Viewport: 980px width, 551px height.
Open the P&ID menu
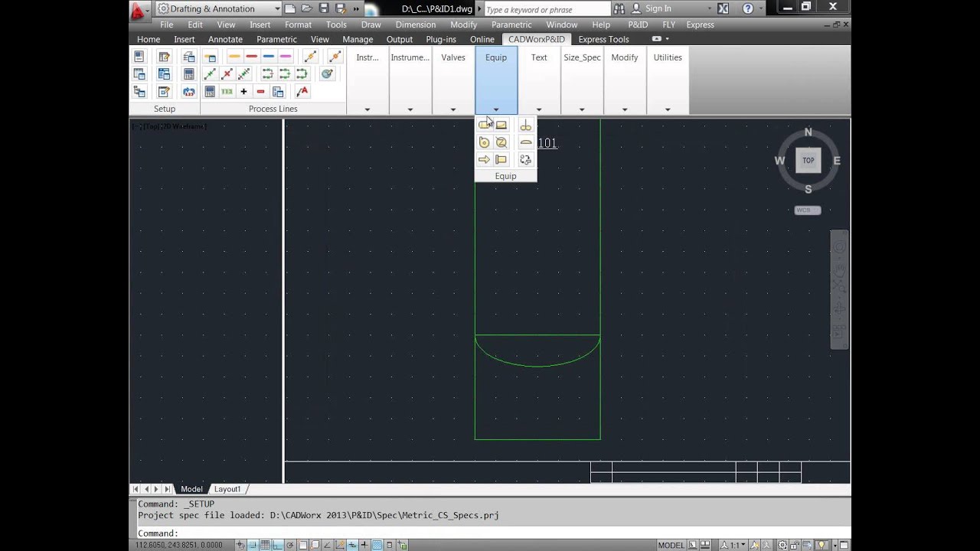pyautogui.click(x=638, y=24)
